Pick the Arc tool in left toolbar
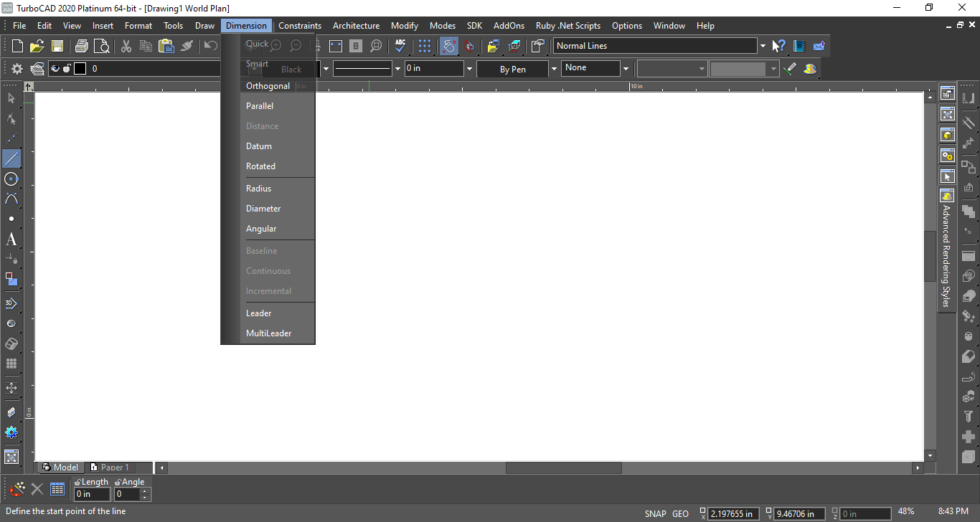The image size is (980, 522). (11, 199)
